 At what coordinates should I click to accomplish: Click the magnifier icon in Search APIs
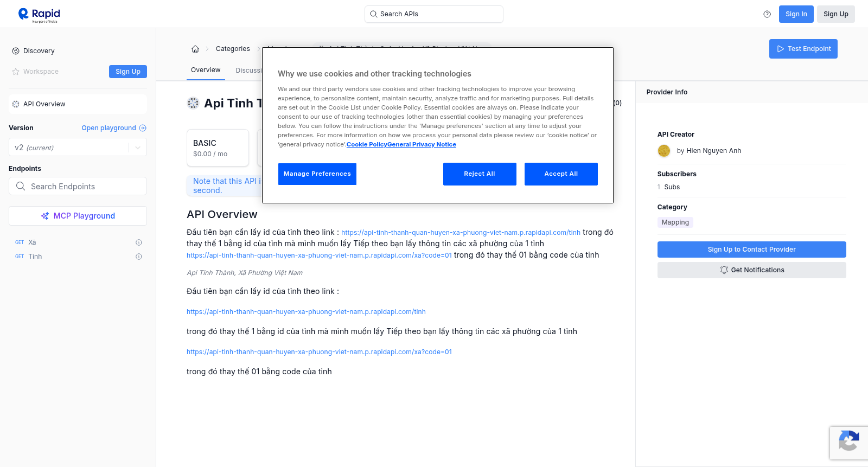374,14
